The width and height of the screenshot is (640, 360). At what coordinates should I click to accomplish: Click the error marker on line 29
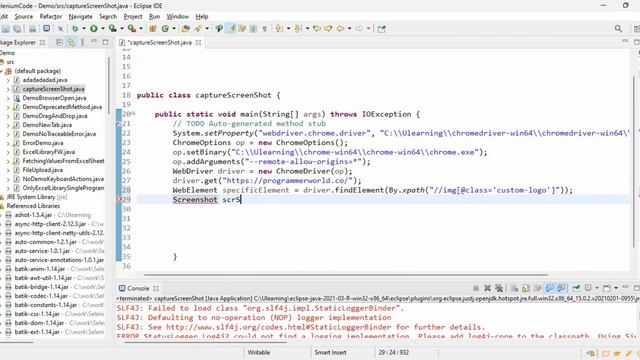(x=119, y=199)
